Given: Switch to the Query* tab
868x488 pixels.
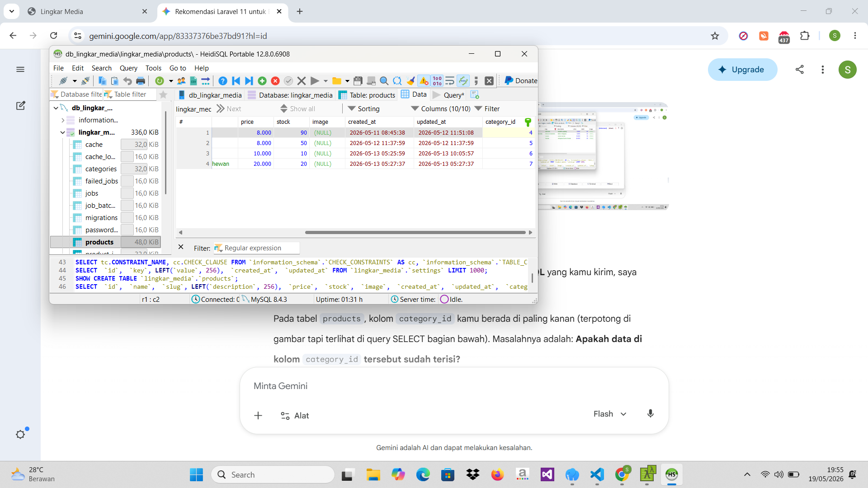Looking at the screenshot, I should (448, 95).
